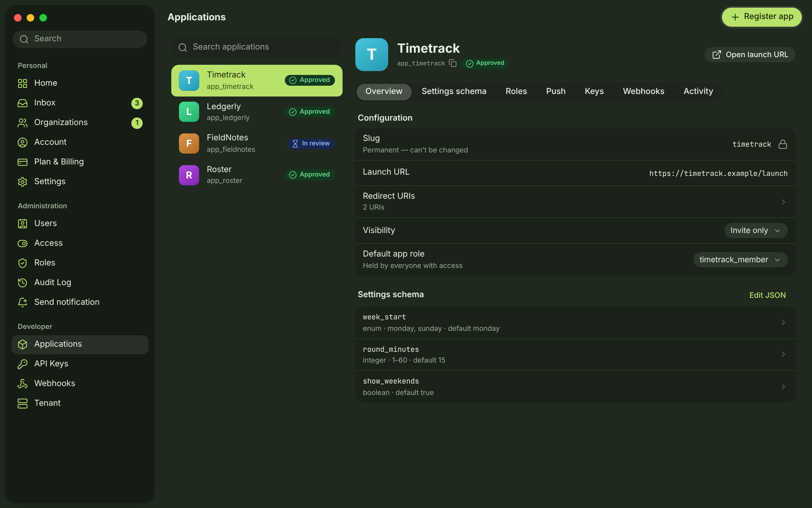Screen dimensions: 812x508
Task: Expand the show_weekends setting row
Action: coord(575,387)
